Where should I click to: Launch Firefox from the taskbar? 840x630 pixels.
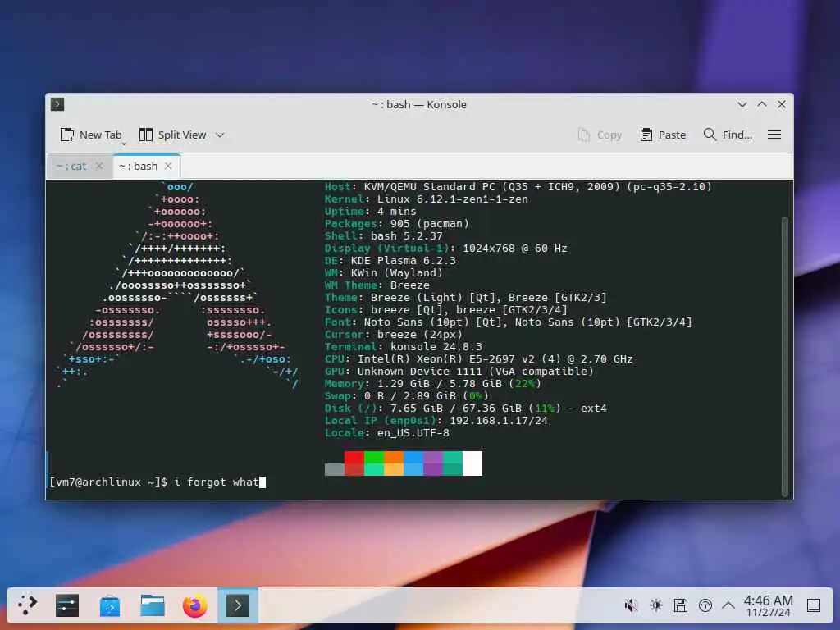pyautogui.click(x=195, y=605)
